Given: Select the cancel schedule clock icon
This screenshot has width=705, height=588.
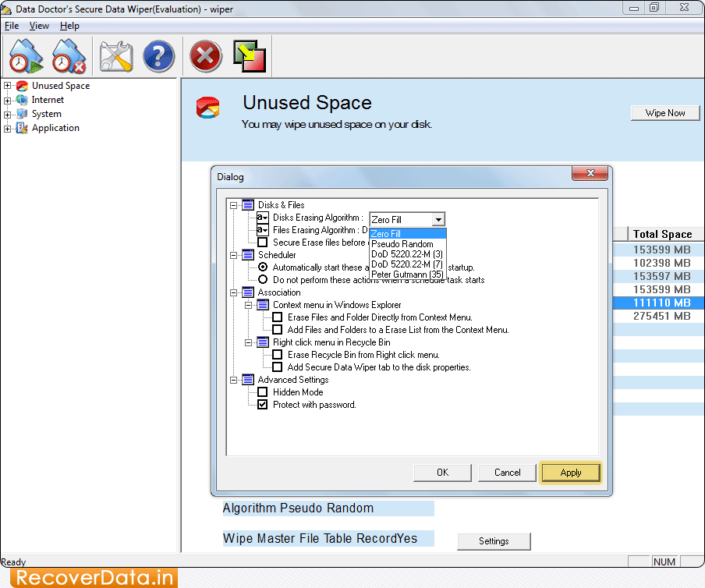Looking at the screenshot, I should point(69,55).
